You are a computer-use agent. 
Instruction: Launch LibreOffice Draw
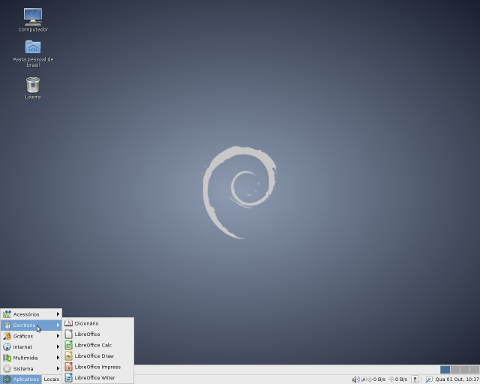point(98,356)
